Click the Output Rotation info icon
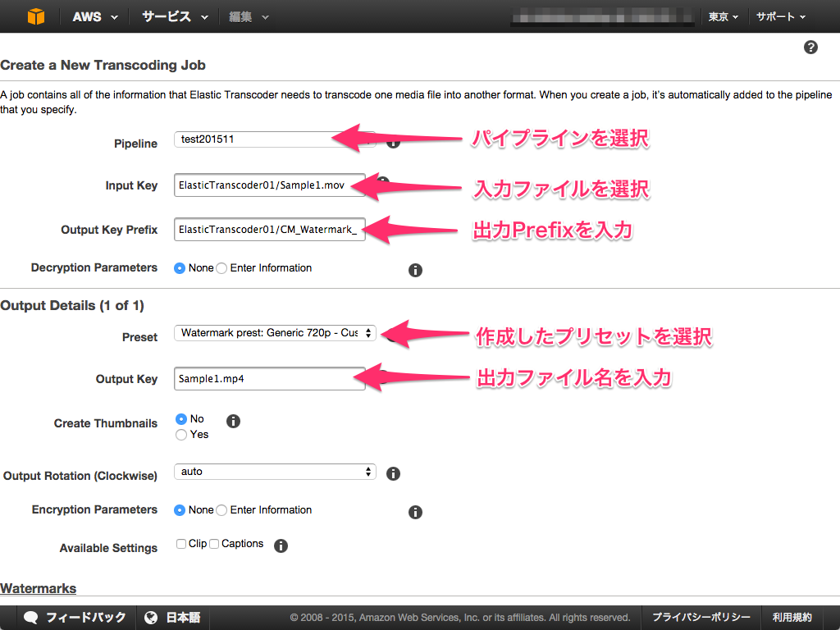 click(393, 473)
